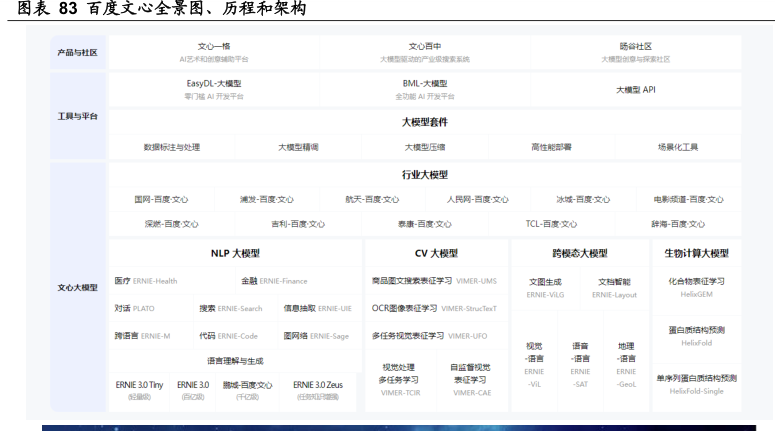Viewport: 775px width, 431px height.
Task: Click the 吉利-百度·文心 industry model
Action: pos(299,224)
